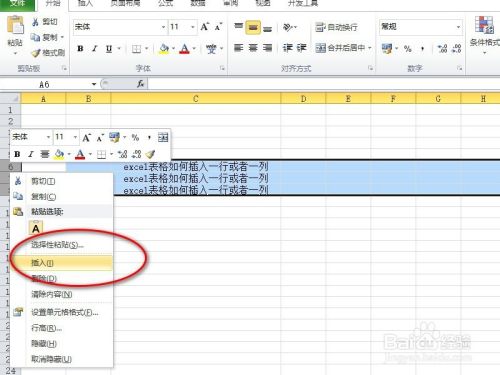
Task: Click the Name Box showing A6
Action: click(x=44, y=84)
